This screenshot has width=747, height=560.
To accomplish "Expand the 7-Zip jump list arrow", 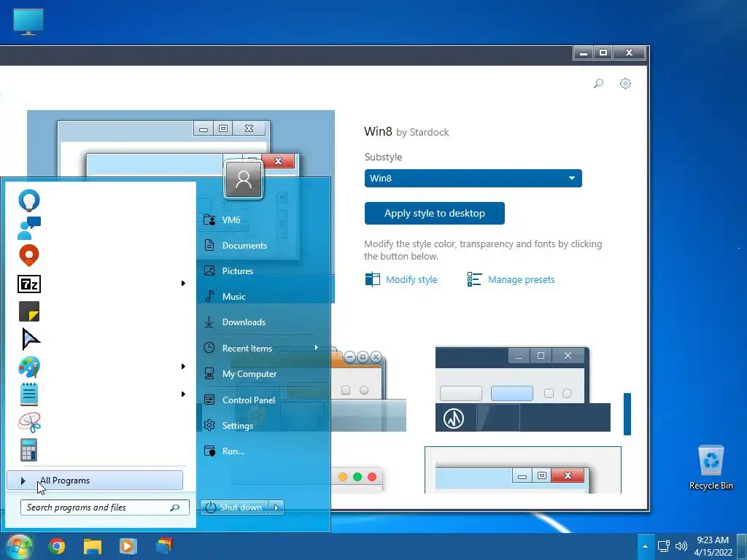I will (183, 284).
